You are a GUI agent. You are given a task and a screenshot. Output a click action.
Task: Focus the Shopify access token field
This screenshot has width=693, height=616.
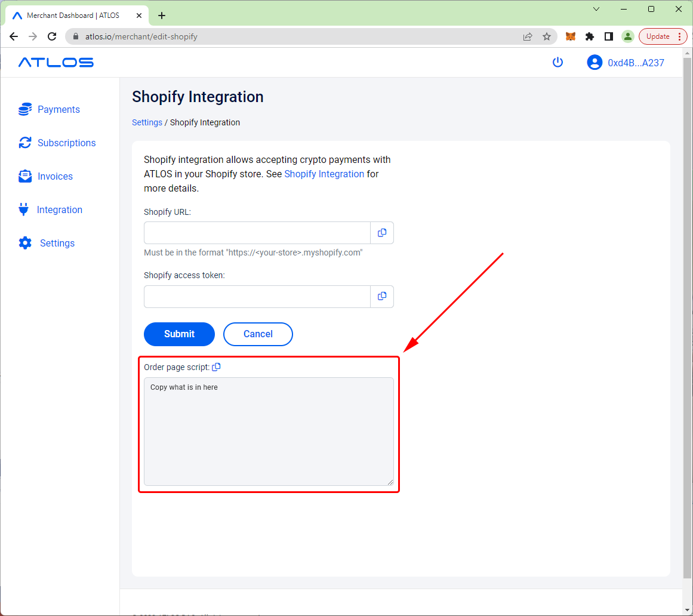[257, 297]
